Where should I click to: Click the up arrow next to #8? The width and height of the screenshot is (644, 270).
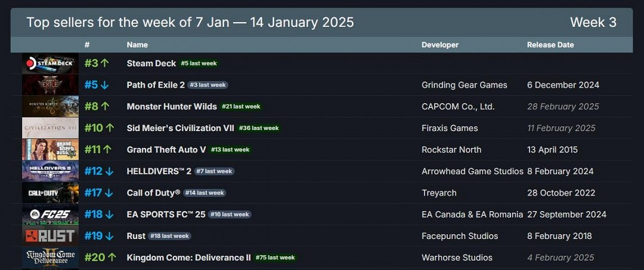coord(105,106)
